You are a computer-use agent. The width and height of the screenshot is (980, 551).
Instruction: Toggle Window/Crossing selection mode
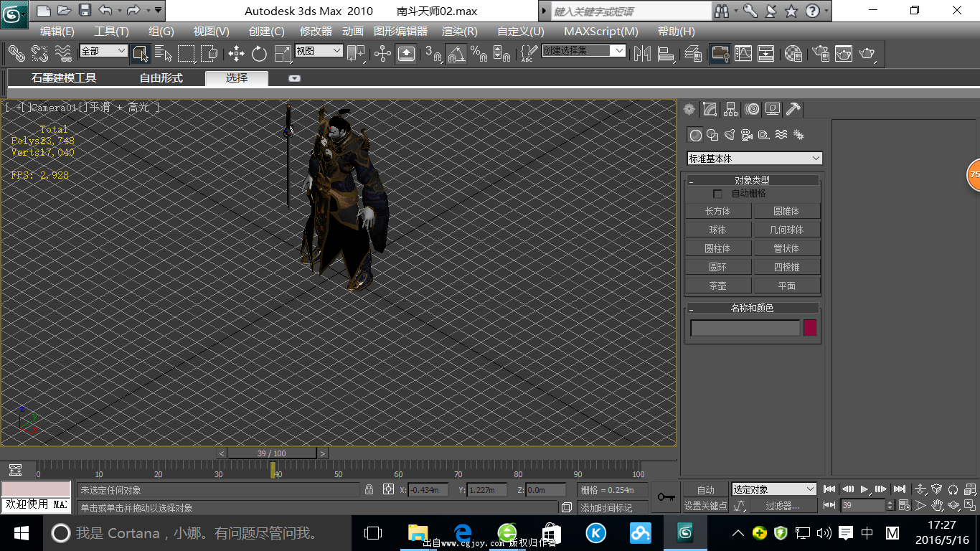pos(209,53)
